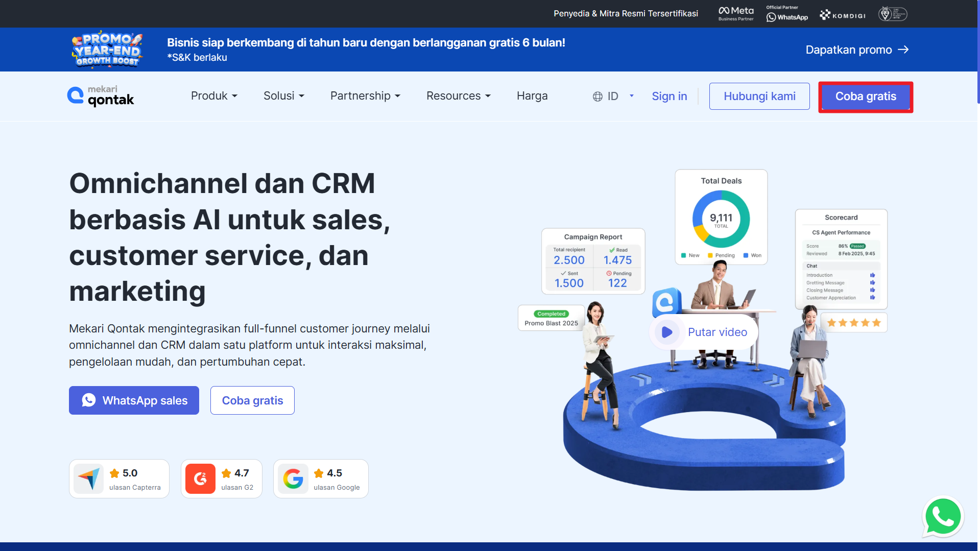980x551 pixels.
Task: Click the Capterra review logo
Action: [89, 479]
